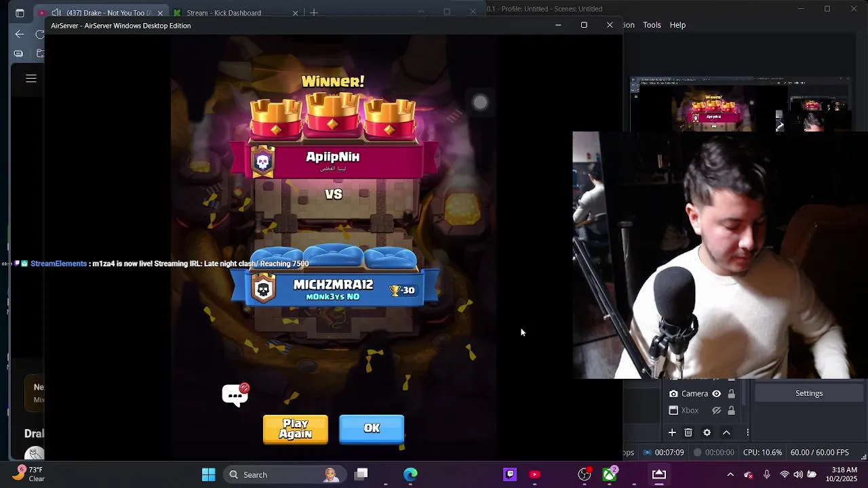Viewport: 868px width, 488px height.
Task: Click the browser back arrow
Action: click(x=19, y=34)
